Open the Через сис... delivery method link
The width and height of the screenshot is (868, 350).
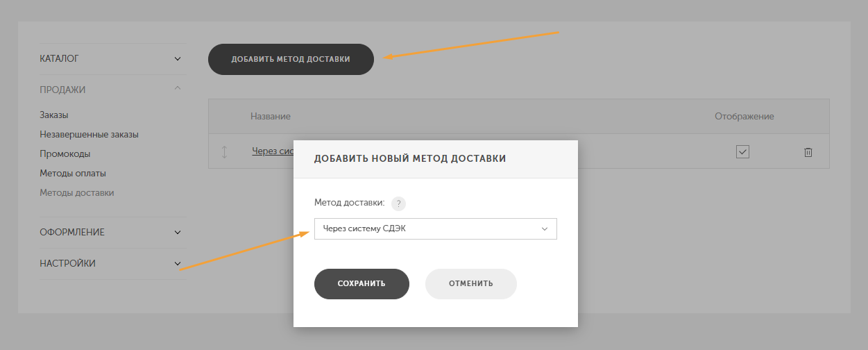(273, 151)
